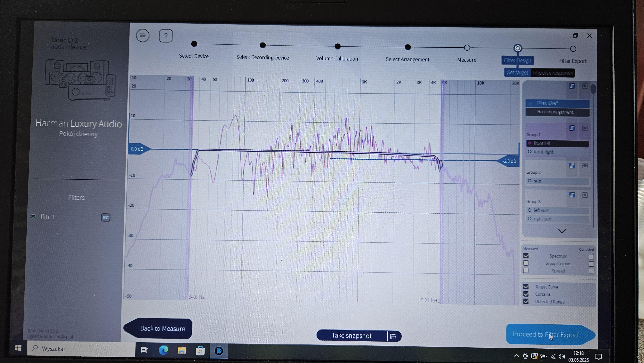Click the display tray icon with orange dot
This screenshot has width=644, height=363.
(x=534, y=356)
